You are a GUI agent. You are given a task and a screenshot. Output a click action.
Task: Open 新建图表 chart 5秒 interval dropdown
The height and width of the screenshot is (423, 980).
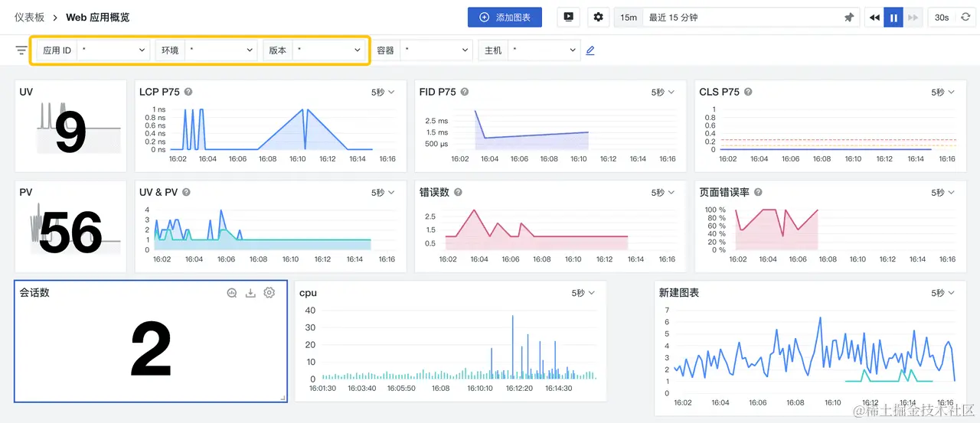(x=942, y=294)
